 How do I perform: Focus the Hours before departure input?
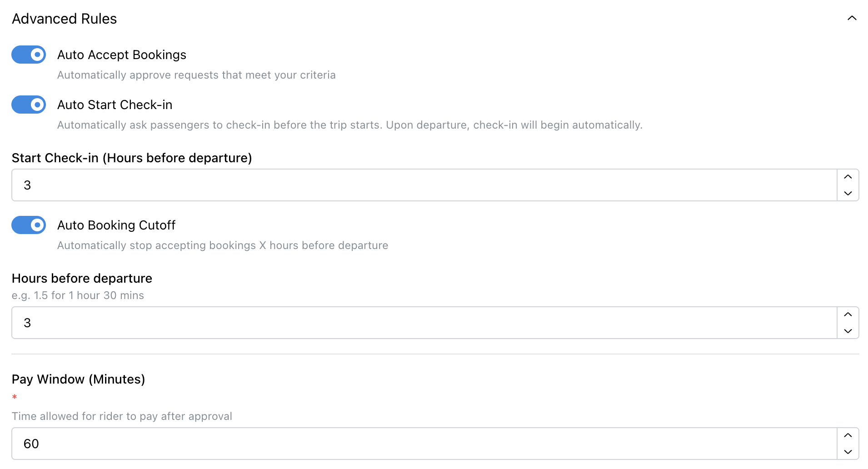(423, 323)
